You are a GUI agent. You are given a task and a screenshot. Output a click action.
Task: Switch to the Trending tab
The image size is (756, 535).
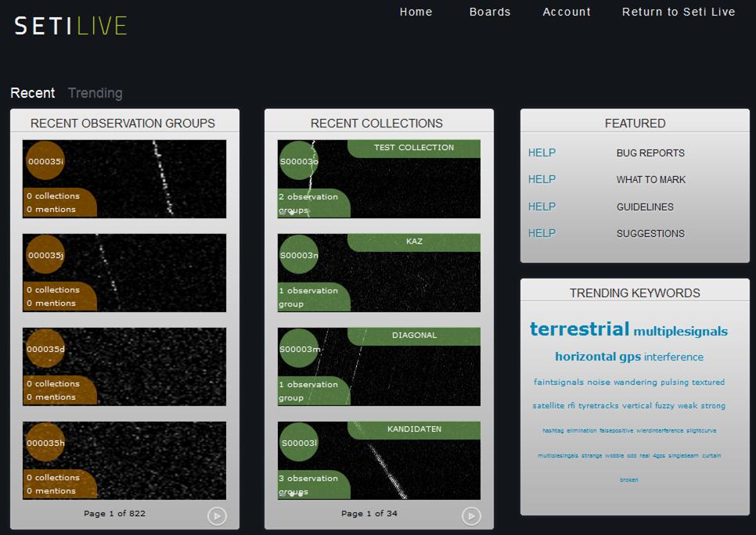coord(95,93)
